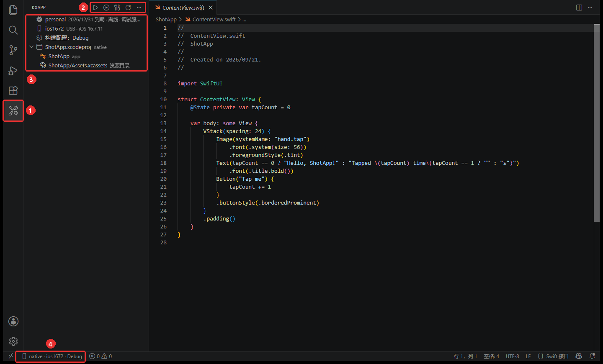
Task: Close the ContentView.swift tab
Action: [x=211, y=8]
